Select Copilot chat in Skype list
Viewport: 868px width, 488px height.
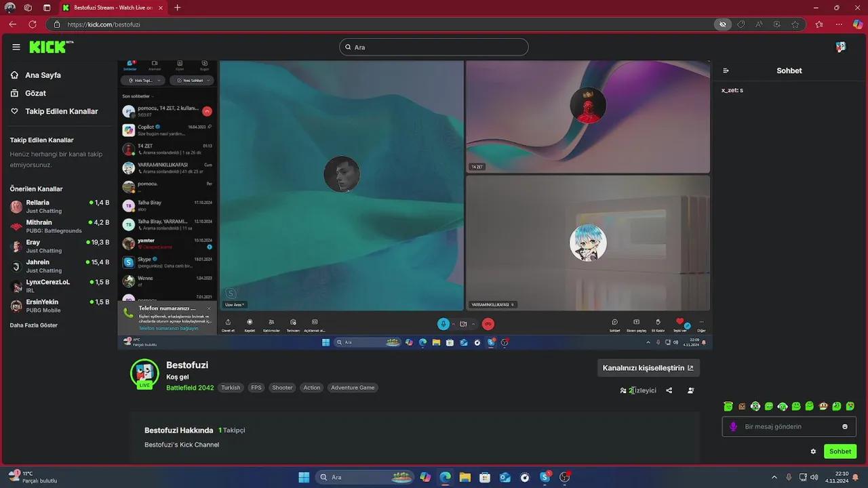tap(167, 129)
